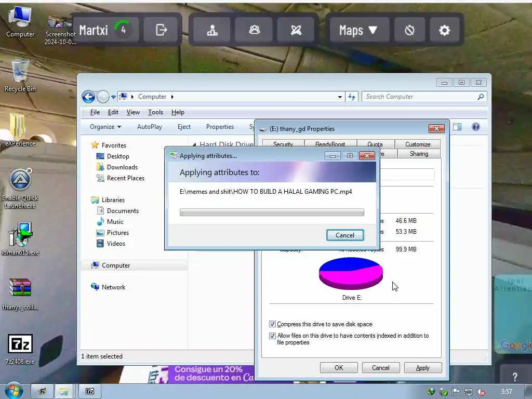Select Desktop under Favorites
532x399 pixels.
tap(118, 156)
